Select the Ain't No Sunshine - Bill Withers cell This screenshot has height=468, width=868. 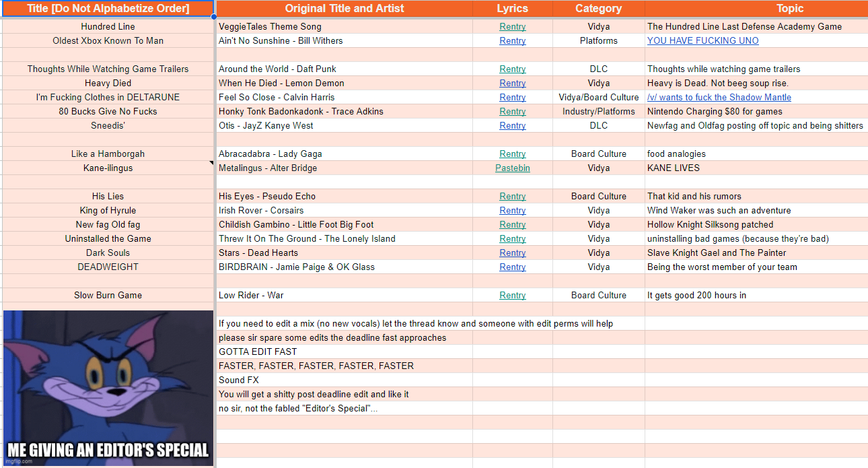[x=344, y=41]
